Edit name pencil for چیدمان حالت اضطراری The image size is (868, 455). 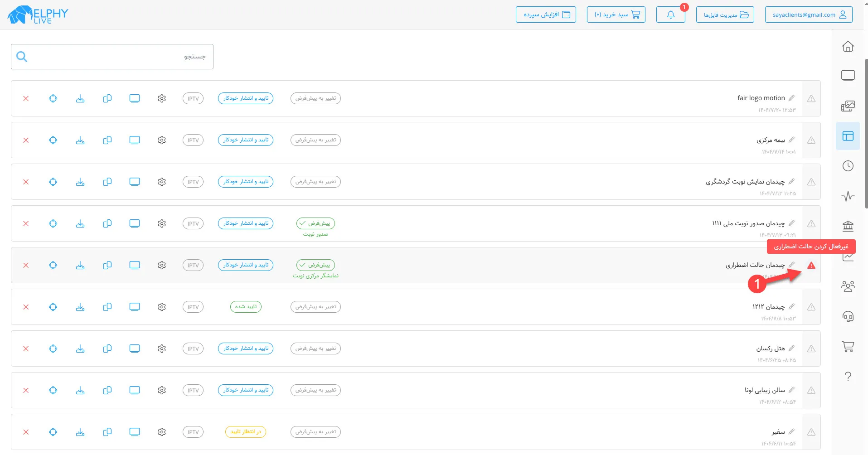(791, 265)
